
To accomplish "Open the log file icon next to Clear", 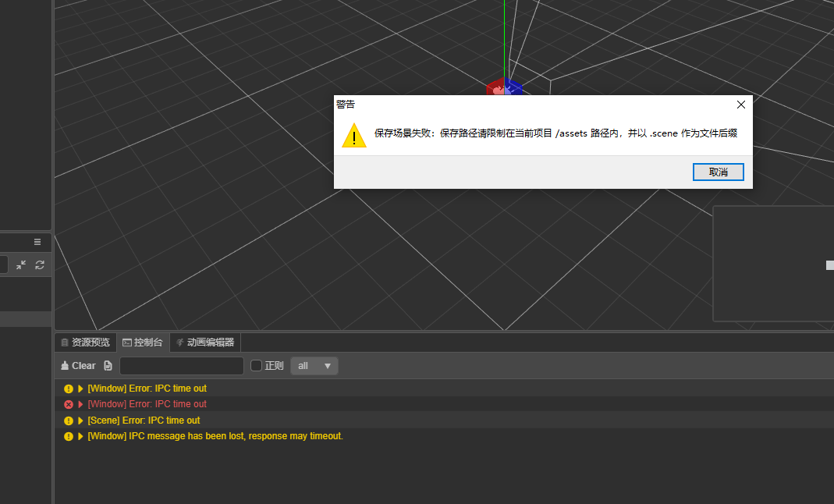I will tap(108, 366).
